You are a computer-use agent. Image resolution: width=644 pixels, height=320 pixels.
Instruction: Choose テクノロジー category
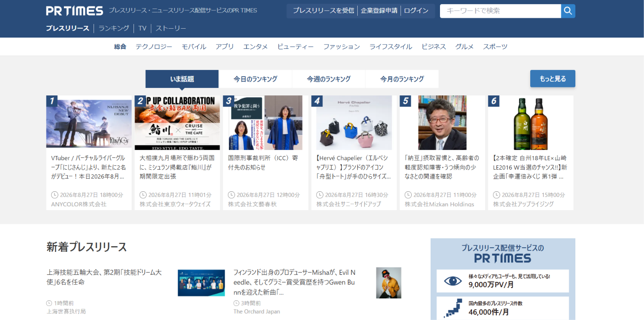point(154,47)
